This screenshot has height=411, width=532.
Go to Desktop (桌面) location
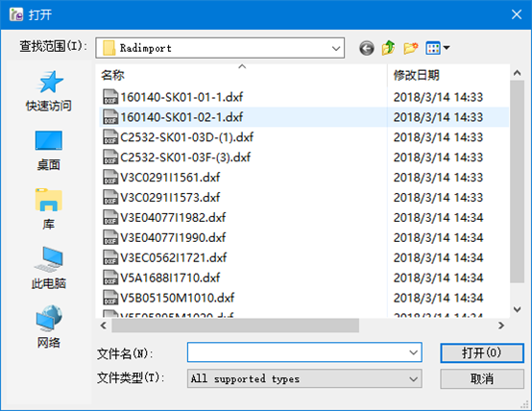(49, 151)
